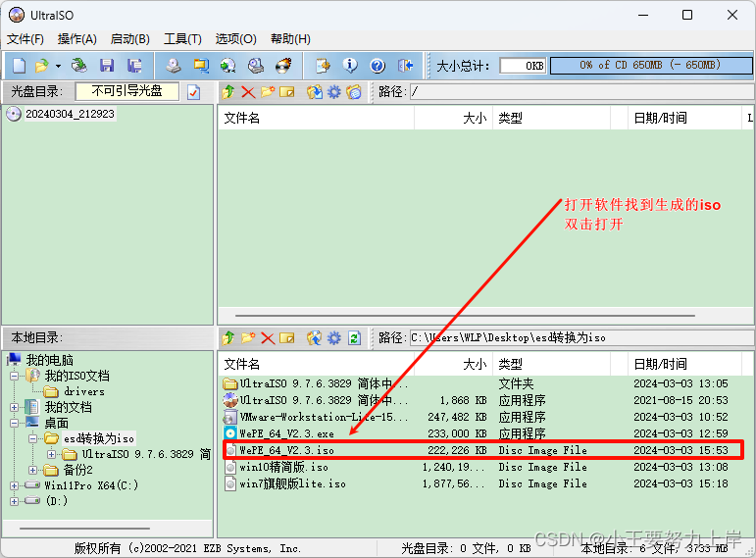Image resolution: width=756 pixels, height=558 pixels.
Task: Click the 0% of CD 650MB capacity bar
Action: (651, 65)
